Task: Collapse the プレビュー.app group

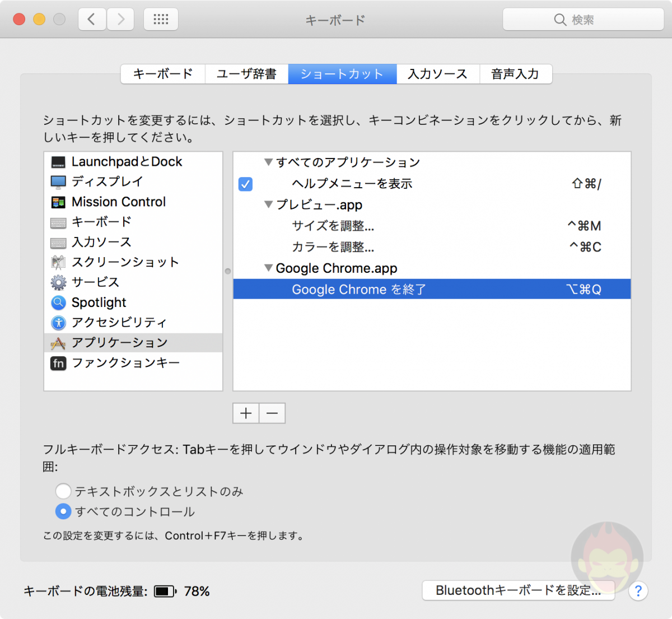Action: tap(268, 204)
